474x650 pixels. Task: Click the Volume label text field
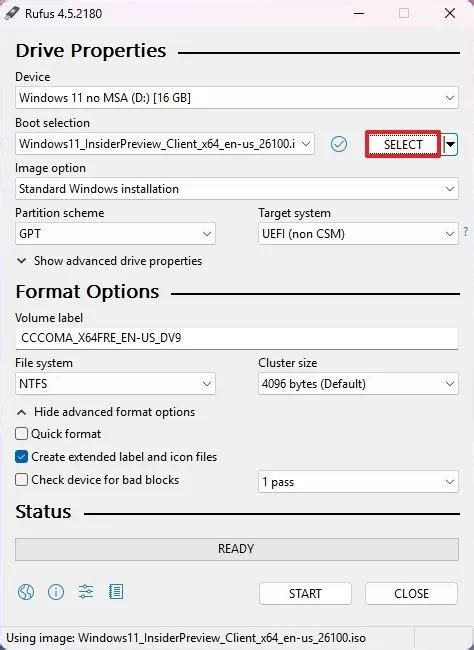coord(237,338)
